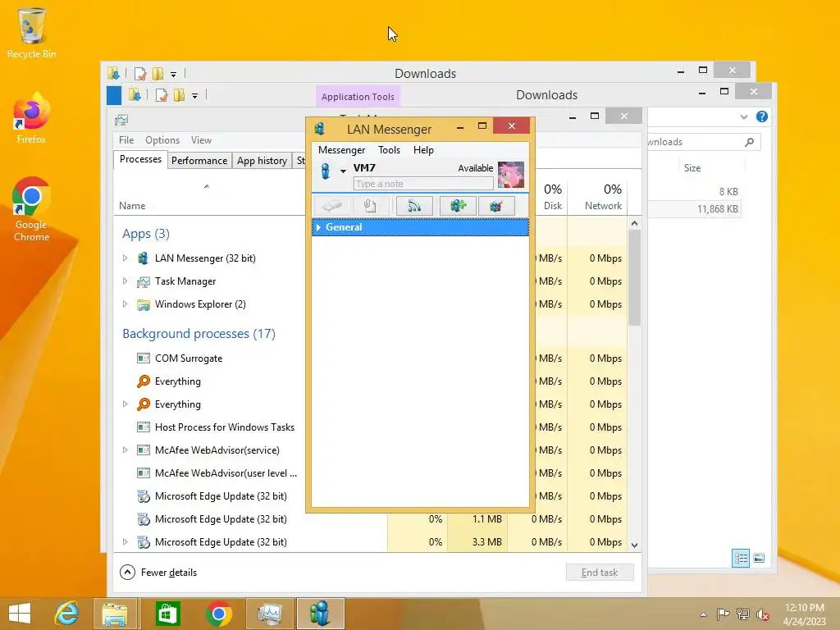Switch Downloads window to large icons view
The image size is (840, 630).
point(759,558)
